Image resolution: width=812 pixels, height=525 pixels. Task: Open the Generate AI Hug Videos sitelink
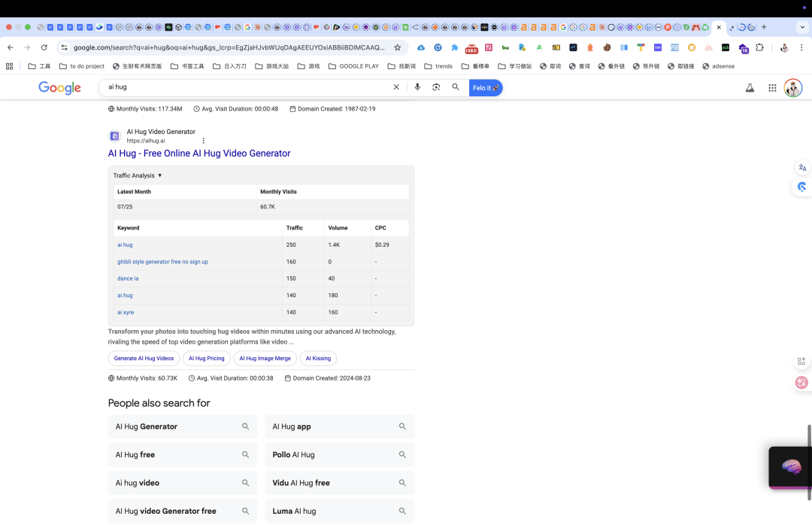(144, 358)
